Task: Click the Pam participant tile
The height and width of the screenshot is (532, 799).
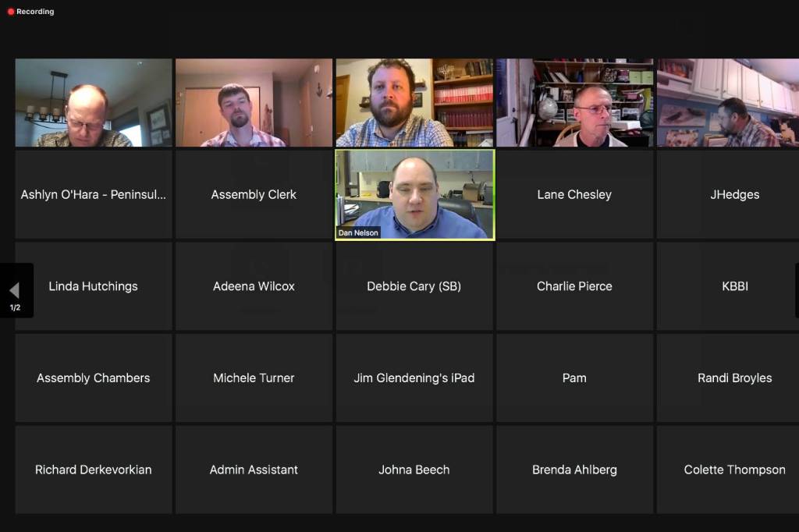Action: (x=574, y=378)
